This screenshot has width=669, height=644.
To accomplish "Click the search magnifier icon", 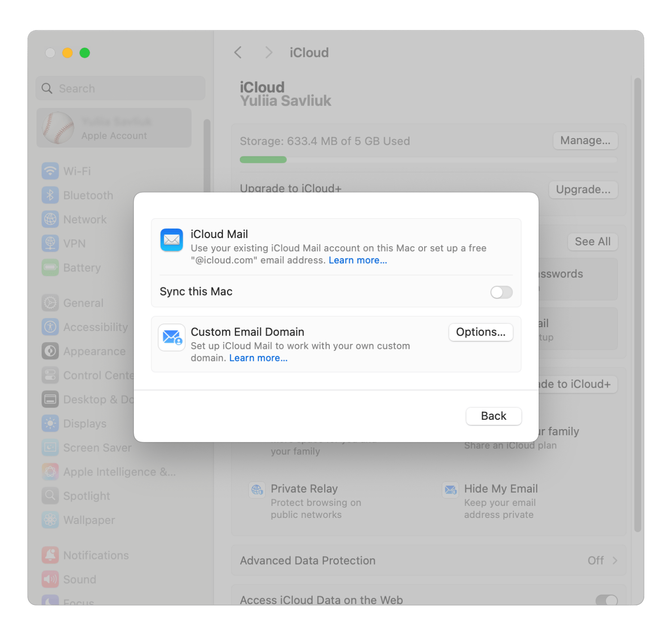I will point(47,88).
